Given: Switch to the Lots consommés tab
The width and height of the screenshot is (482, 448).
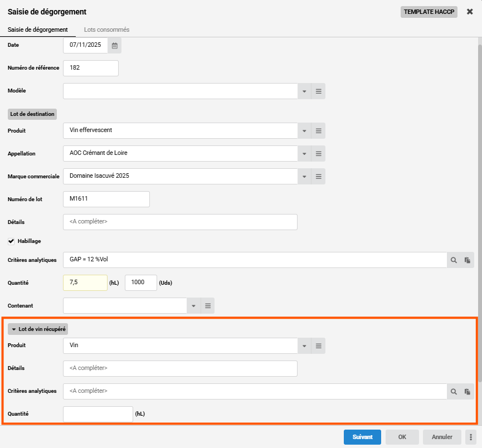Looking at the screenshot, I should (x=106, y=30).
